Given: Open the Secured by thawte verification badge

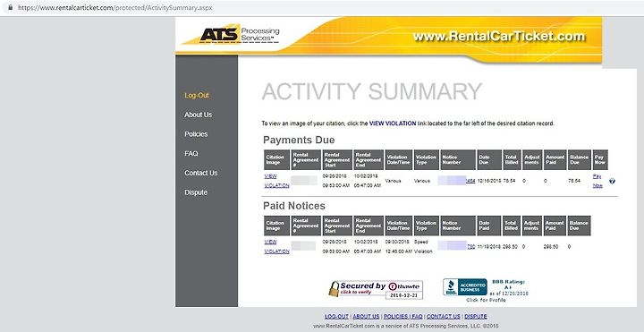Looking at the screenshot, I should pyautogui.click(x=376, y=290).
